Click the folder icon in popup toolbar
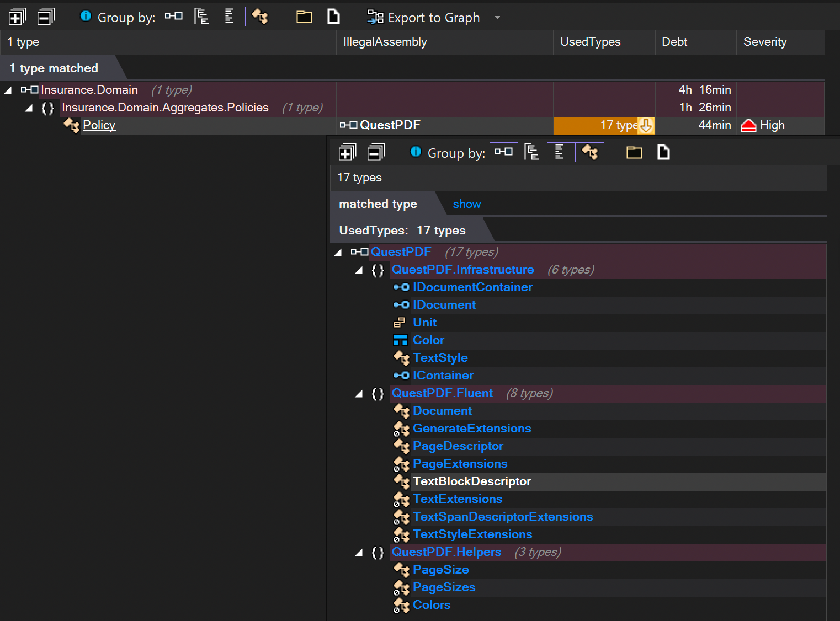 point(634,152)
